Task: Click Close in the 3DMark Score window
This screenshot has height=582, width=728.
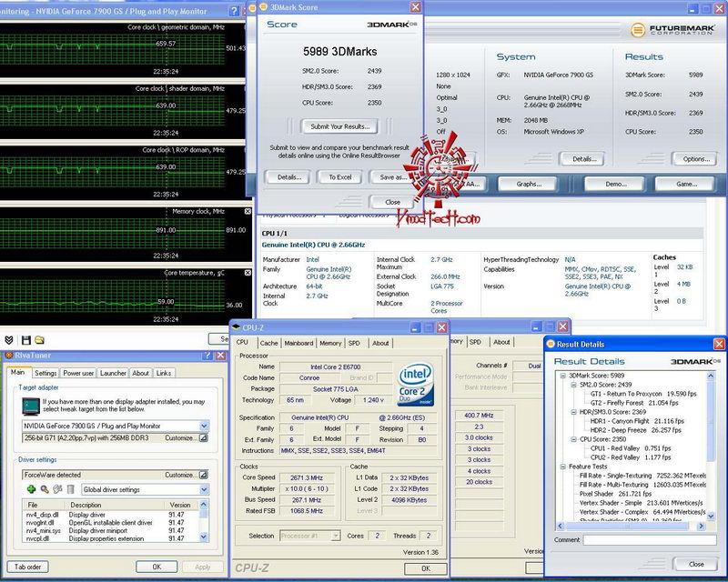Action: coord(392,202)
